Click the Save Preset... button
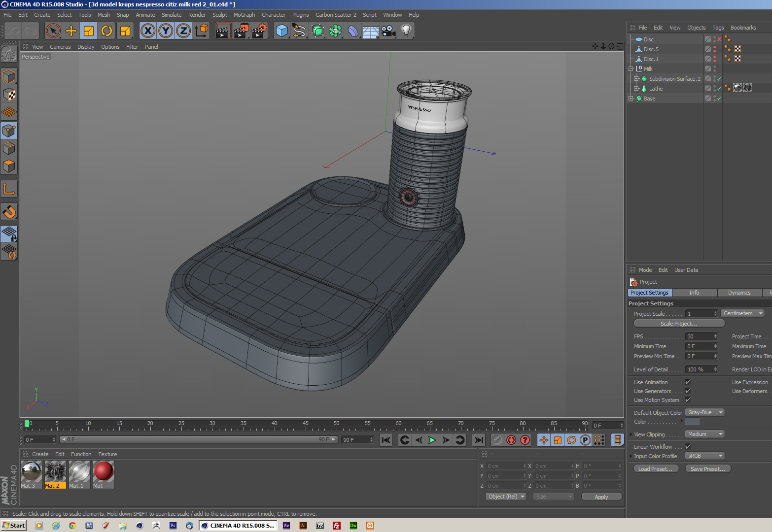772x532 pixels. pyautogui.click(x=707, y=469)
